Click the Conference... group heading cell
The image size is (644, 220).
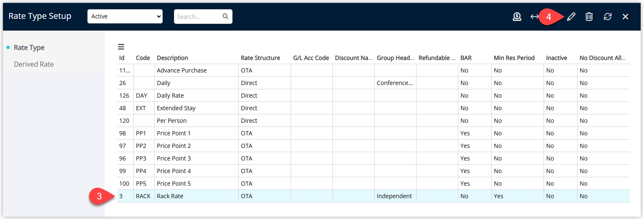click(x=395, y=83)
